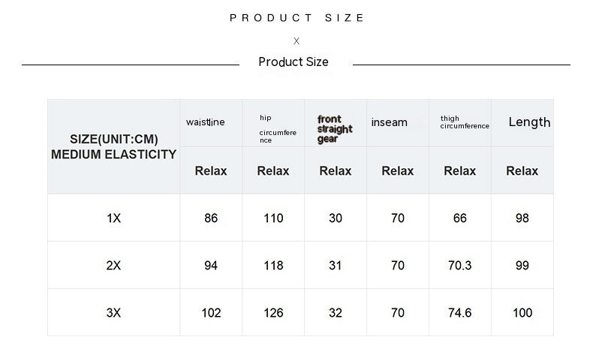Click the hip circumference column header

coord(277,129)
